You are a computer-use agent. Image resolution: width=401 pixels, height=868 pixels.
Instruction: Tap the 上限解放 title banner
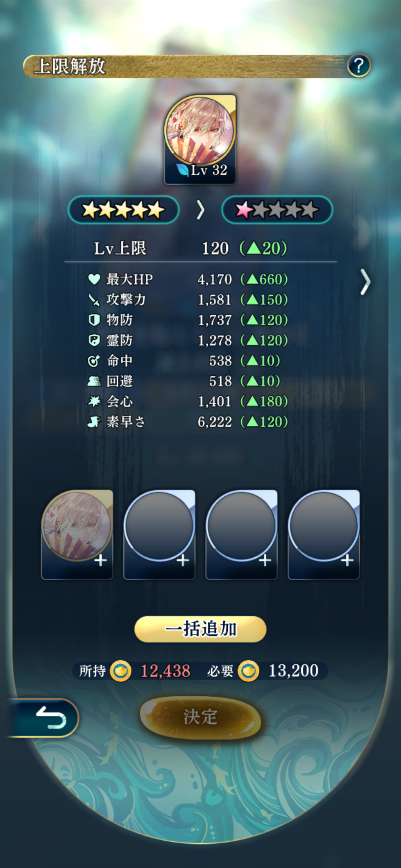pos(197,66)
